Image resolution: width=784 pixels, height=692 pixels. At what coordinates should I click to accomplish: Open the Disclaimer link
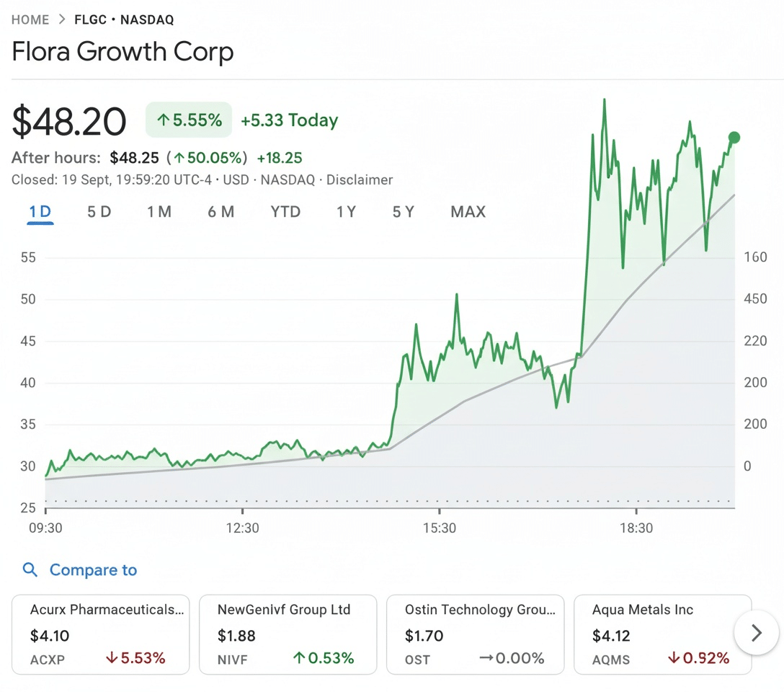click(360, 180)
